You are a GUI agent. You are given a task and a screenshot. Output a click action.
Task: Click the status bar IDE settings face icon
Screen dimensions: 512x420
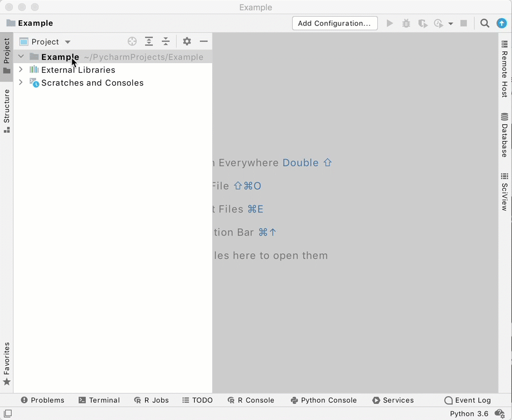[500, 414]
